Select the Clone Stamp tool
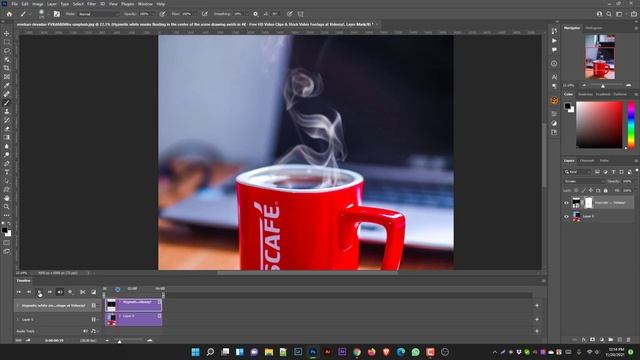This screenshot has width=640, height=360. coord(7,111)
